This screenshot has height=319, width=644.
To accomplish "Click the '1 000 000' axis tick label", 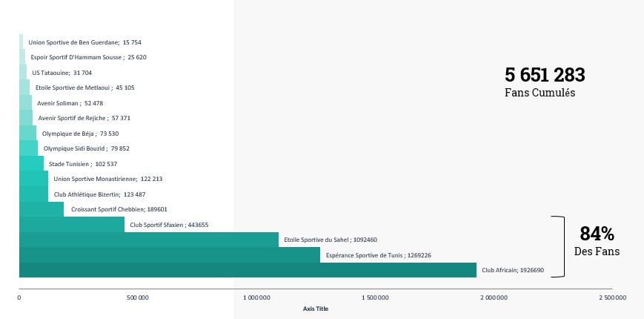I will 256,297.
